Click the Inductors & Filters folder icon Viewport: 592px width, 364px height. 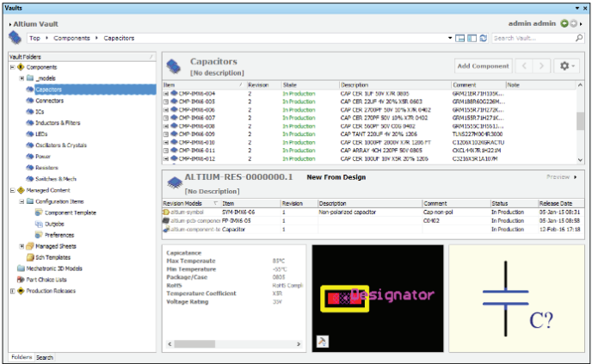pyautogui.click(x=30, y=123)
